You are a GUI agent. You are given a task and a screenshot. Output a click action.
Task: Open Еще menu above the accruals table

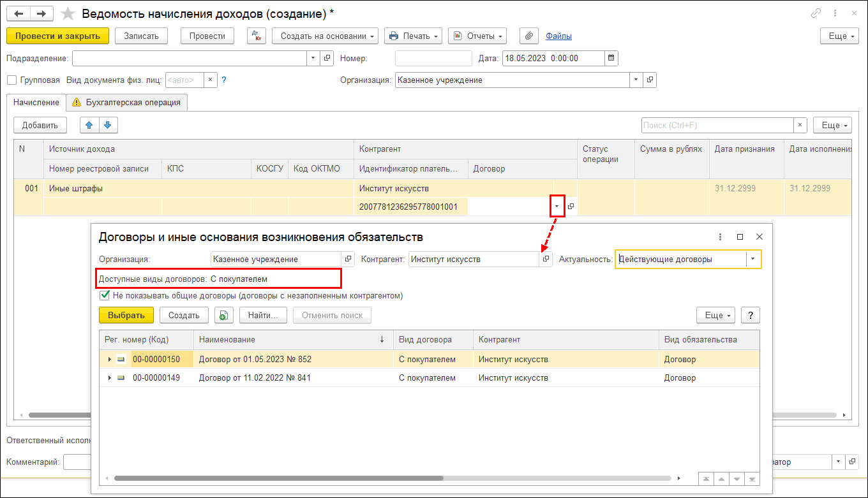point(832,125)
